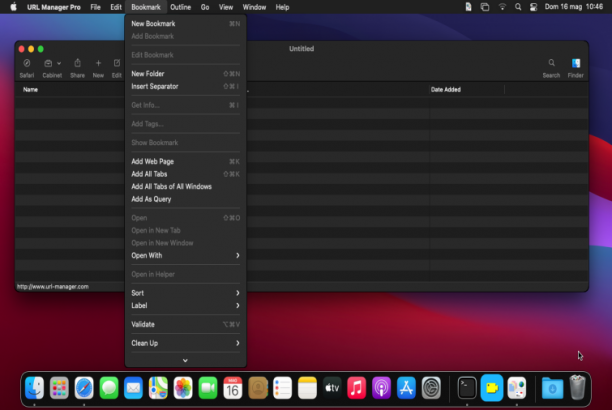
Task: Open the Cabinet toolbar icon
Action: [48, 63]
